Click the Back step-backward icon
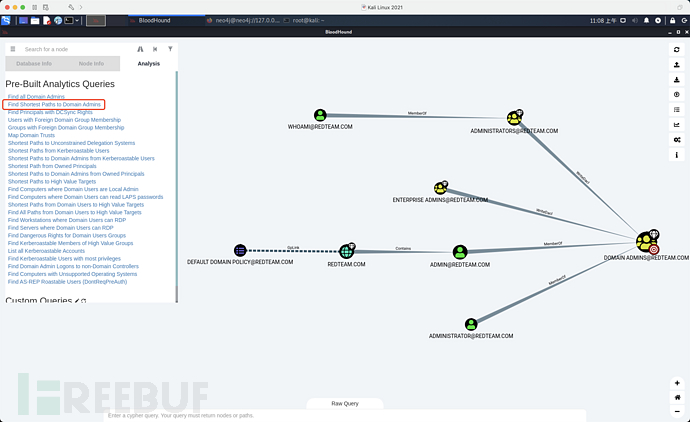Screen dimensions: 690x422 coord(155,49)
